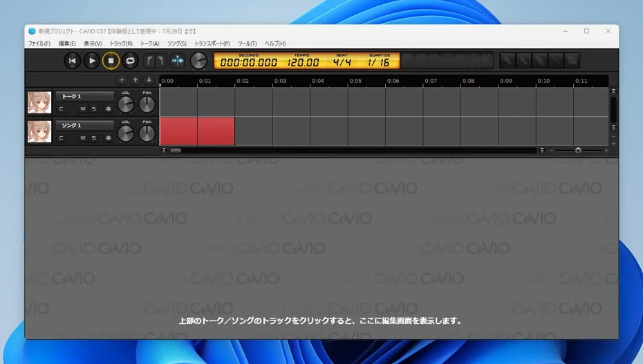Click the PAN knob of ソング 1
Image resolution: width=643 pixels, height=364 pixels.
[x=147, y=134]
